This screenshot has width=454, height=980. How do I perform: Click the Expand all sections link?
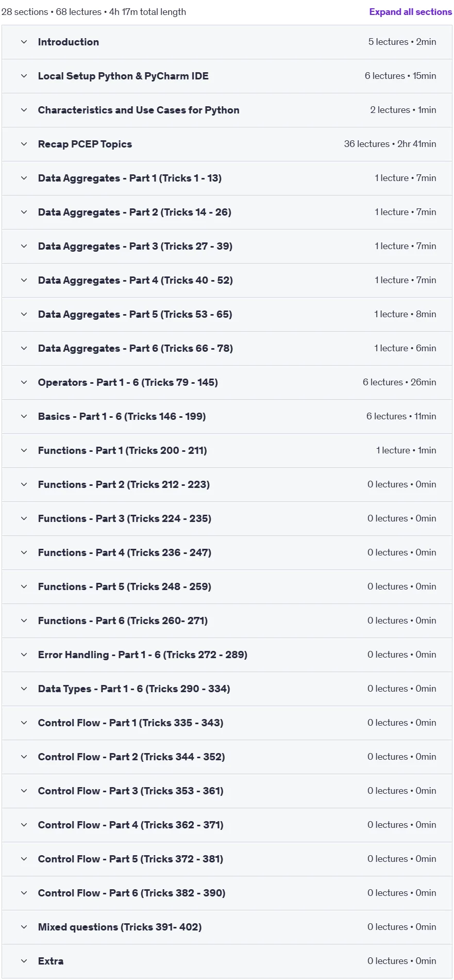410,12
